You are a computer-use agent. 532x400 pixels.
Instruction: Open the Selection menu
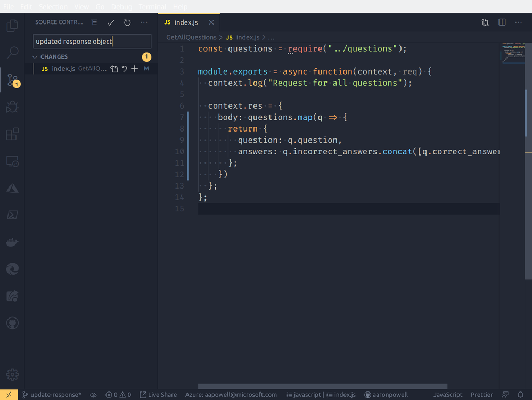53,6
